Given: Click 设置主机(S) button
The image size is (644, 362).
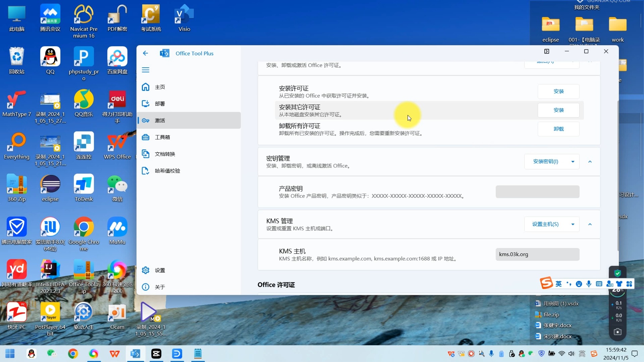Looking at the screenshot, I should tap(546, 224).
